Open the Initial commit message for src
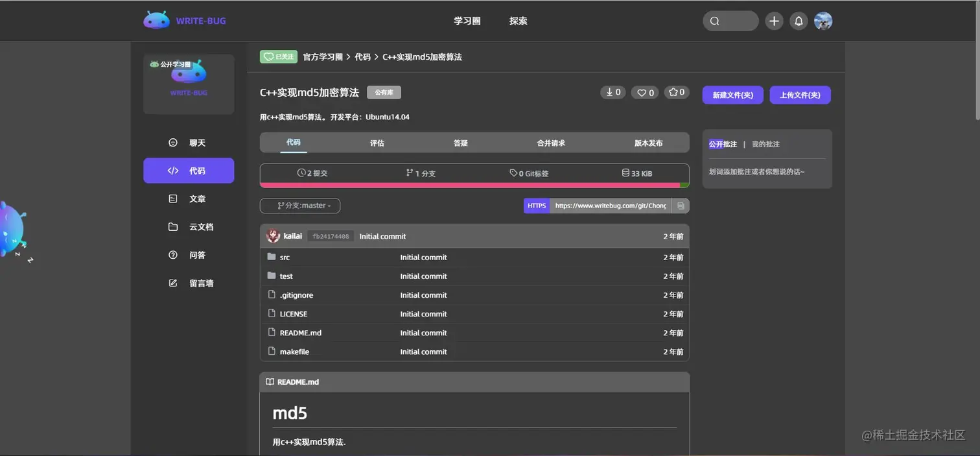This screenshot has width=980, height=456. click(423, 258)
